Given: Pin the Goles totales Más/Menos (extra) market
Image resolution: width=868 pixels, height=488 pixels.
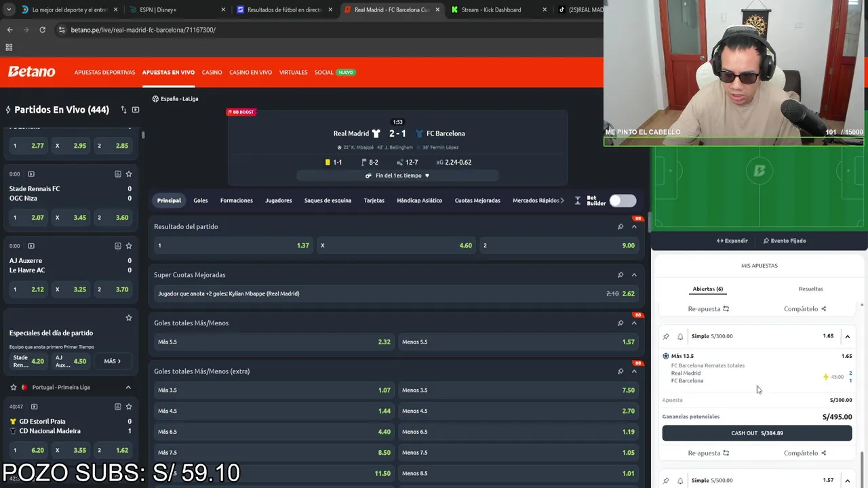Looking at the screenshot, I should click(x=620, y=371).
